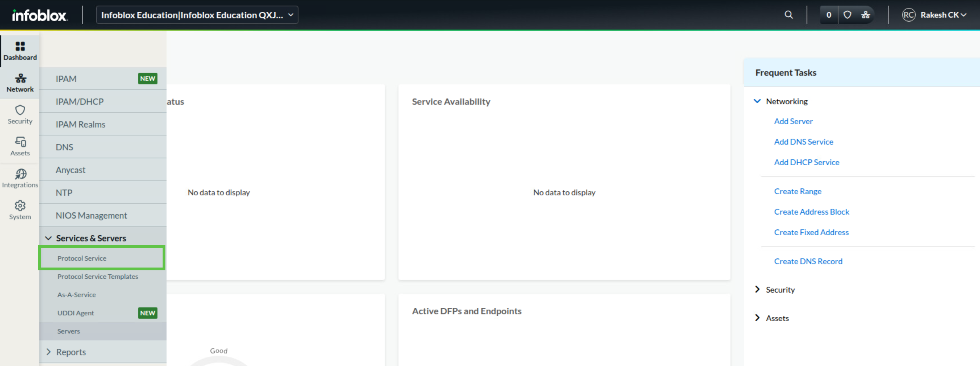Click the Infoblox logo
Screen dimensions: 980x366
(x=40, y=15)
